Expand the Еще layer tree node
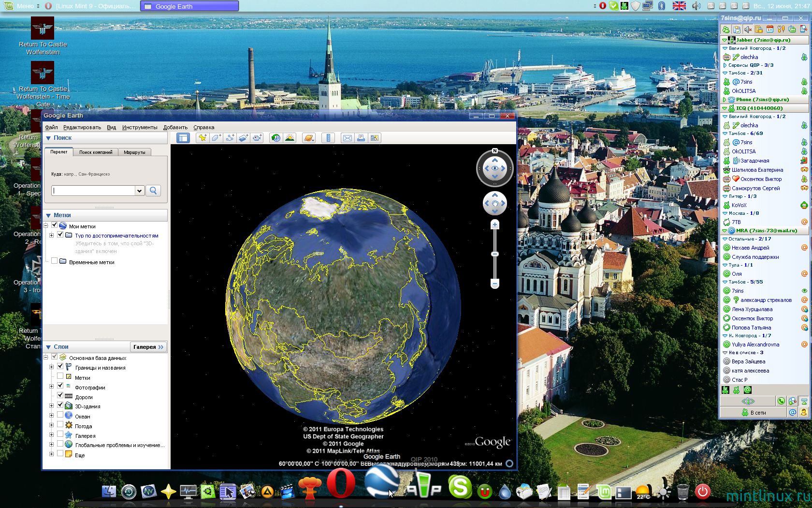 pos(51,454)
